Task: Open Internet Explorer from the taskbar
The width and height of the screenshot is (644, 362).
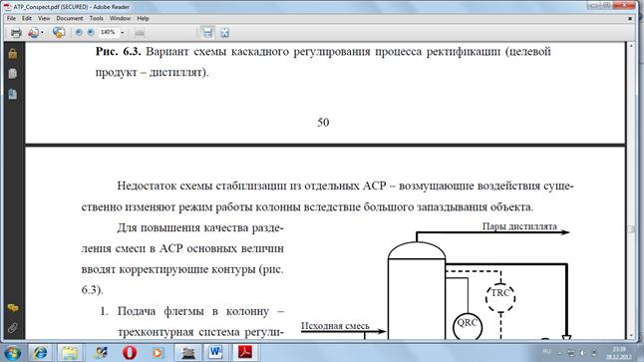Action: click(40, 353)
